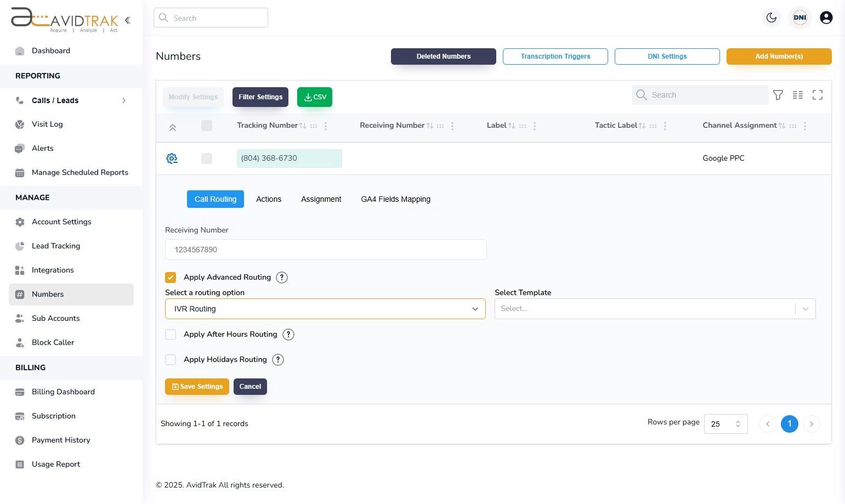Sort by Channel Assignment arrows
The width and height of the screenshot is (845, 504).
(782, 126)
